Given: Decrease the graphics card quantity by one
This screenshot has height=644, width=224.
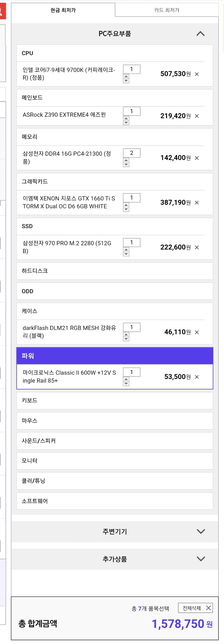Looking at the screenshot, I should pos(126,209).
